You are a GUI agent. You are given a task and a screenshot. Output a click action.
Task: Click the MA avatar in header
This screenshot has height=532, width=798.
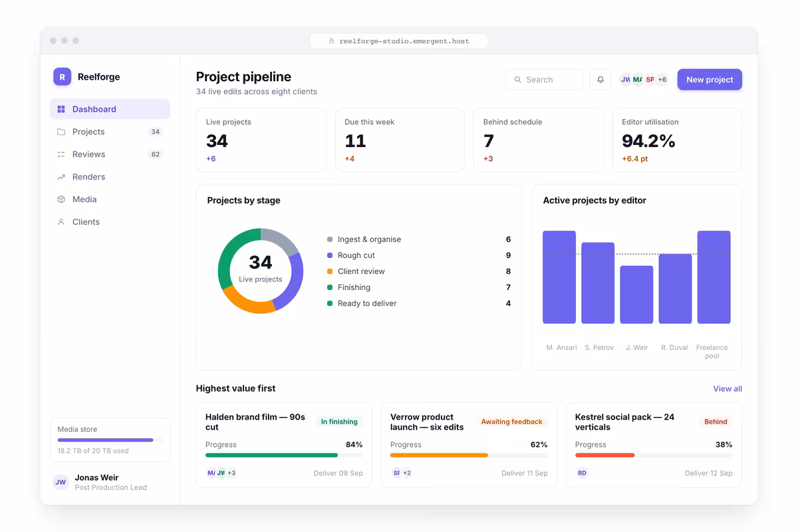coord(638,80)
